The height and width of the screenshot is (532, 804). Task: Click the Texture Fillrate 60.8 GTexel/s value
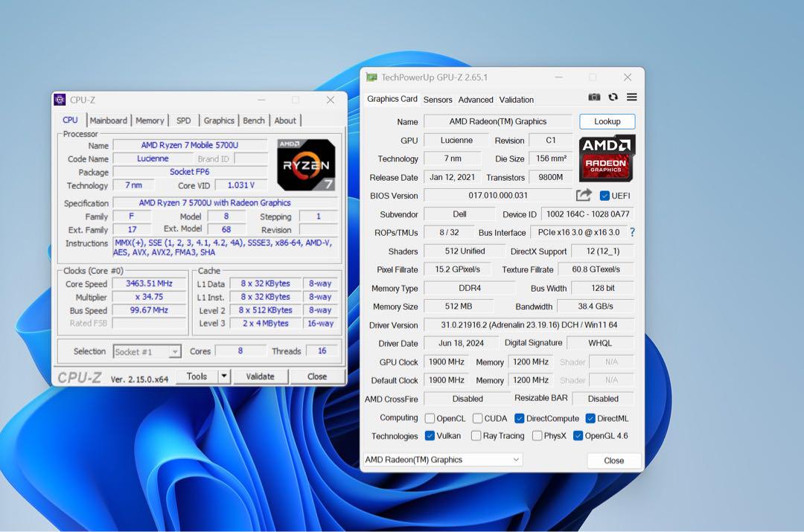point(596,269)
